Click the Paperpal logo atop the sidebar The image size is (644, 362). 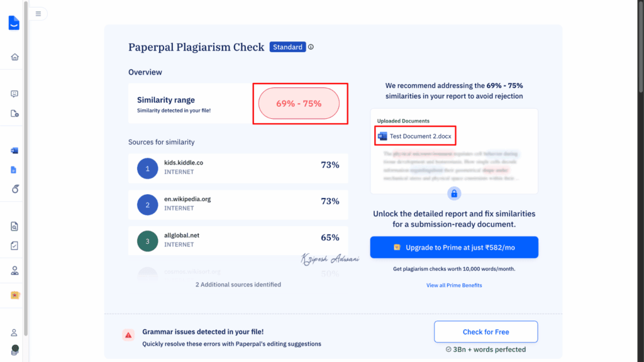tap(14, 23)
